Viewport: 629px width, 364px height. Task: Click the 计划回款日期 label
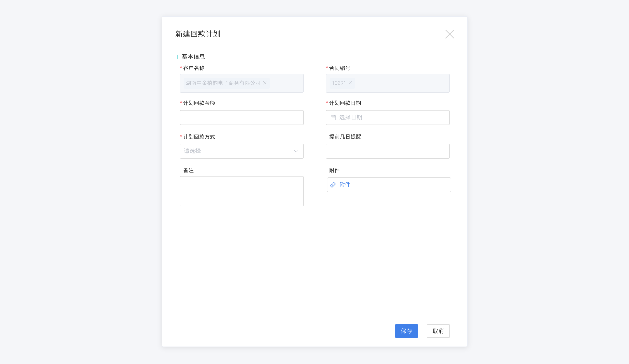tap(345, 103)
